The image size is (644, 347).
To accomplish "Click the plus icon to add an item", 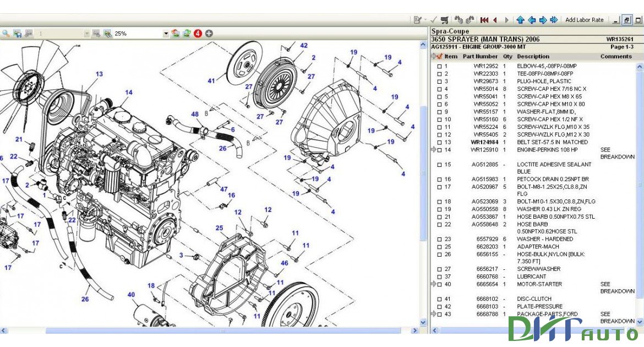I will (209, 34).
